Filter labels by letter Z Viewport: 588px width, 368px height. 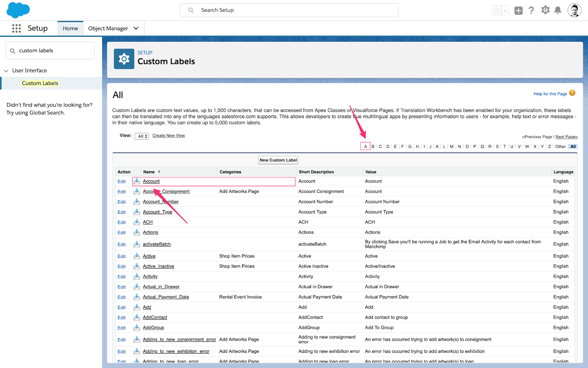coord(549,146)
